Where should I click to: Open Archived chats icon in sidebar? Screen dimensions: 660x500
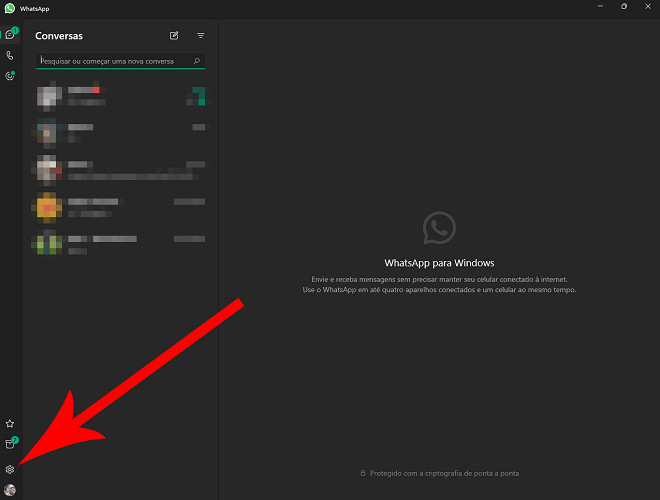pyautogui.click(x=10, y=444)
